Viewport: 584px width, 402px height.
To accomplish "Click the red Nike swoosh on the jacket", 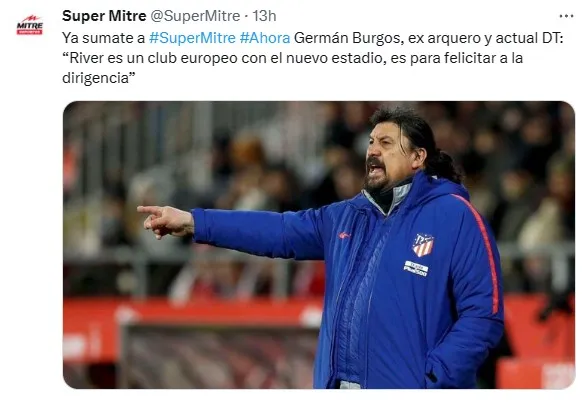I will (x=344, y=235).
